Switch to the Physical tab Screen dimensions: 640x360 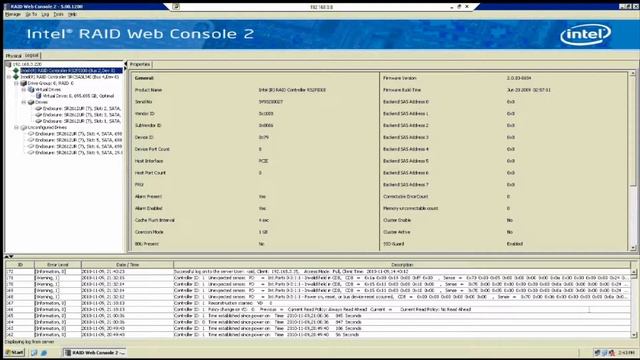tap(13, 56)
